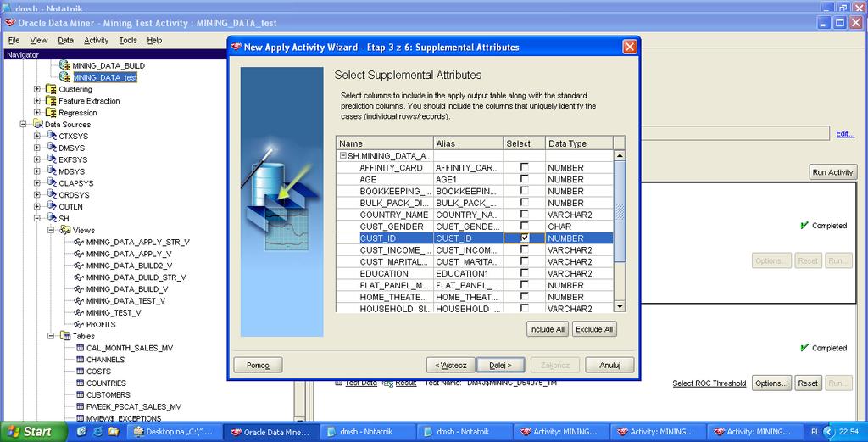Collapse the Views tree node
The image size is (868, 442).
coord(51,230)
